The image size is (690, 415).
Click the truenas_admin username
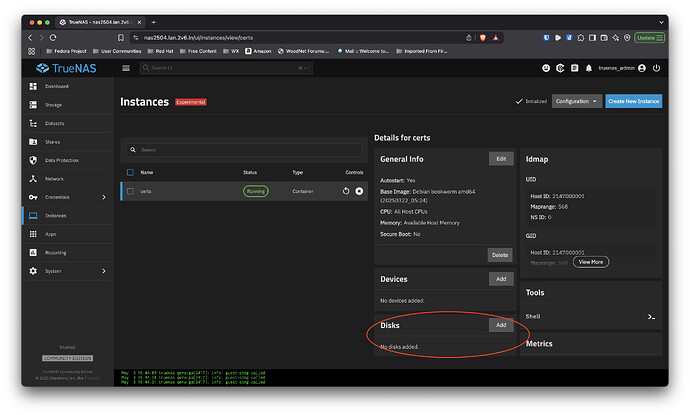[616, 68]
